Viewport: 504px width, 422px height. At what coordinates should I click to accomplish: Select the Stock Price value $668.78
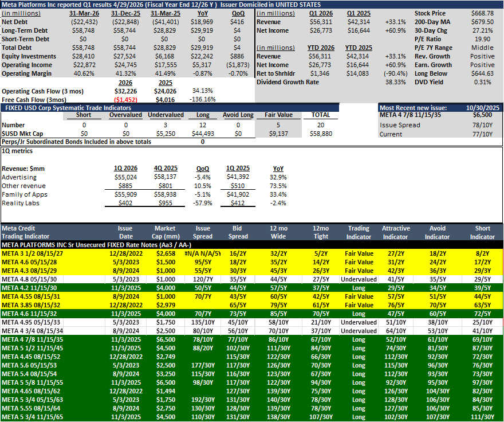point(482,13)
